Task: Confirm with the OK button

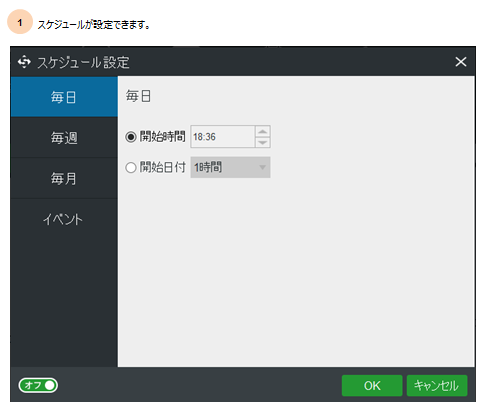Action: (x=372, y=386)
